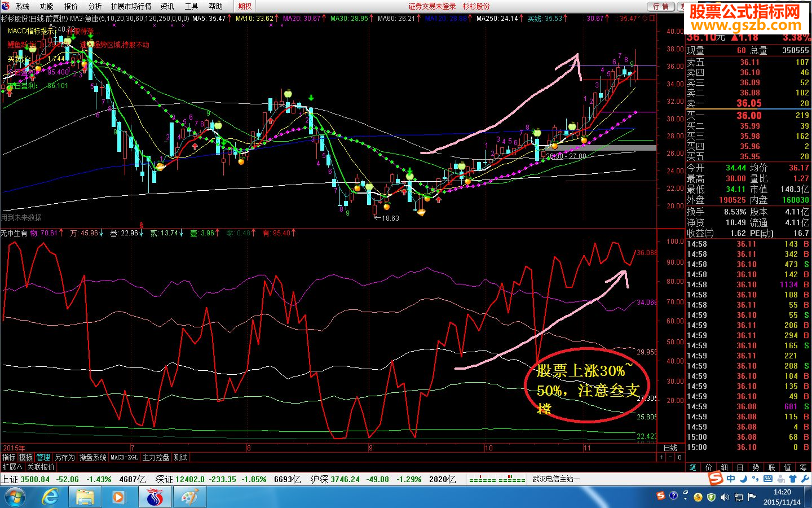This screenshot has height=508, width=812.
Task: Click the green connection signal indicator
Action: click(x=497, y=479)
